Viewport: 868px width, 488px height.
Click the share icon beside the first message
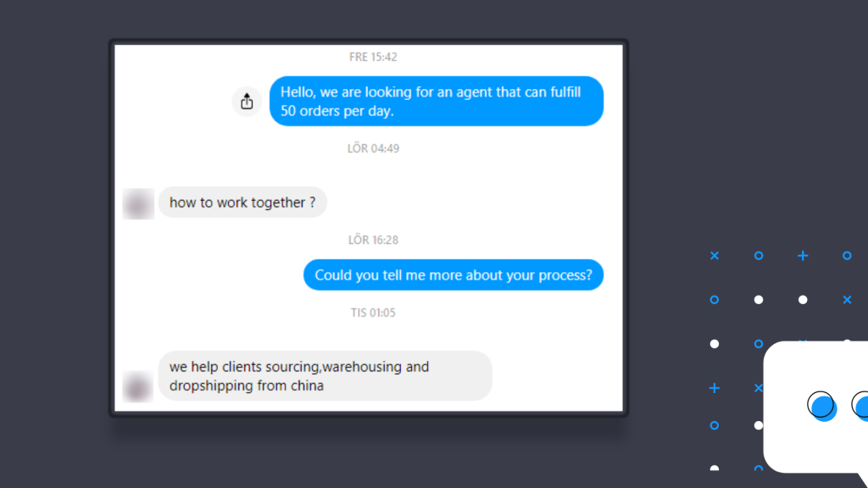tap(247, 102)
